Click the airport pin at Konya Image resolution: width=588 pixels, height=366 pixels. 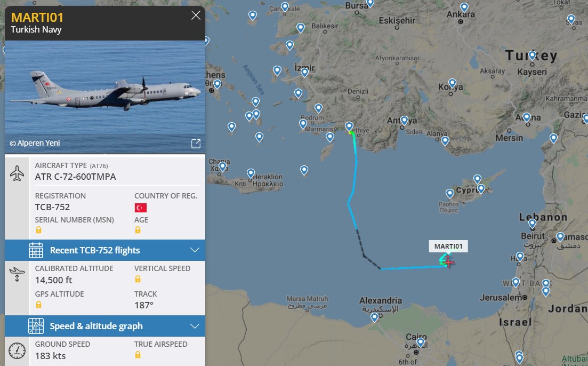click(x=452, y=83)
